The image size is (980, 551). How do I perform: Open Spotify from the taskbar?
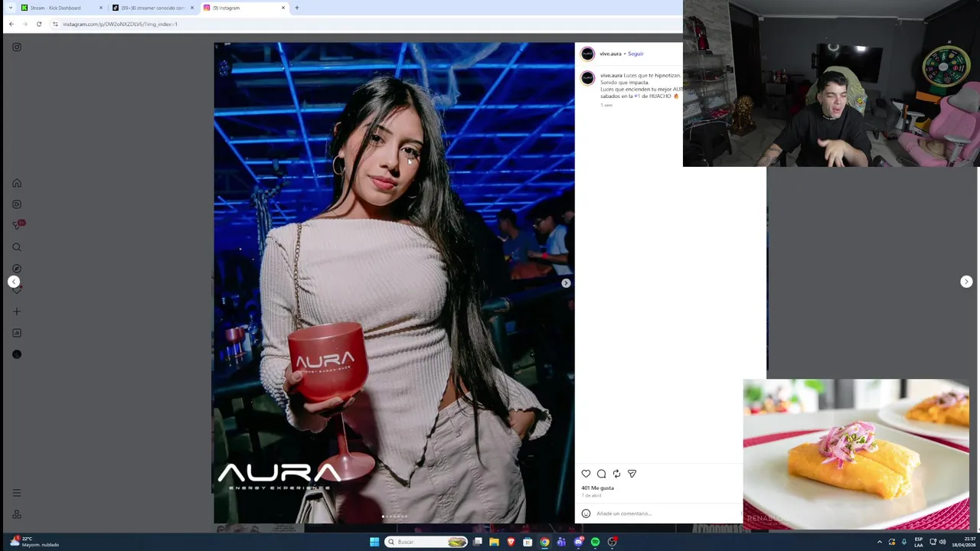[595, 542]
